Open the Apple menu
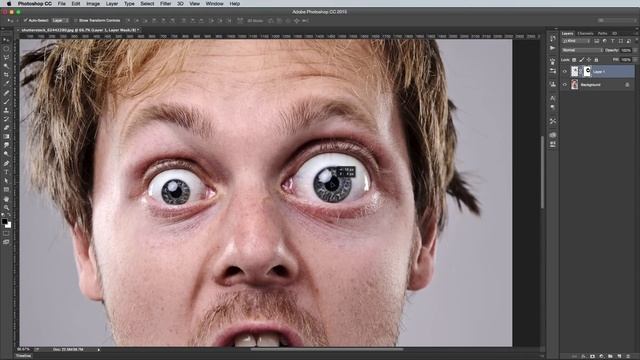The image size is (640, 360). click(9, 4)
